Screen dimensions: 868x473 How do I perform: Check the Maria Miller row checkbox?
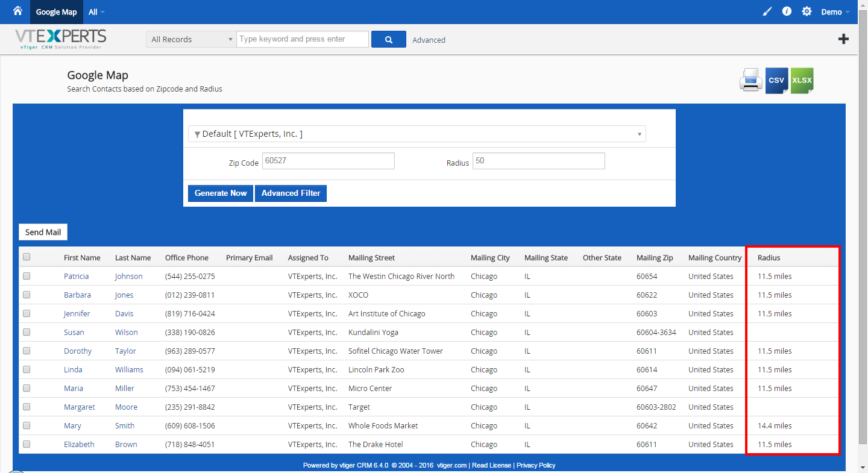point(27,388)
